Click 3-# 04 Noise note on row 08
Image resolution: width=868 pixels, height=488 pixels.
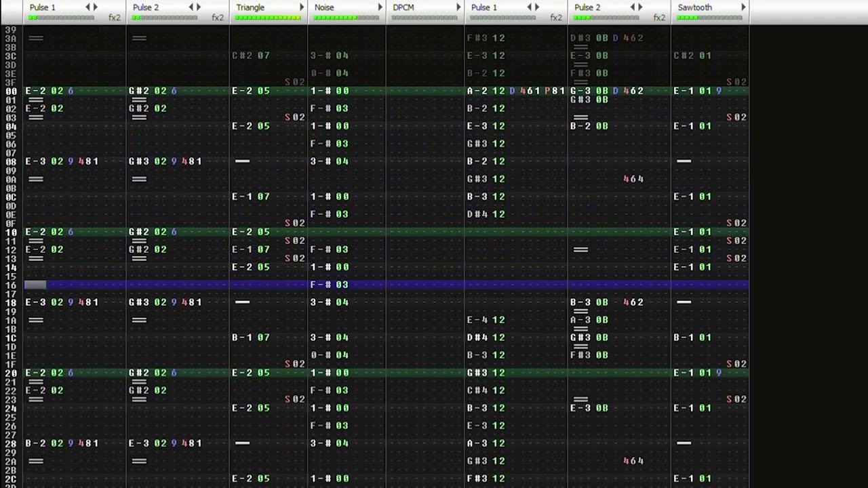pos(329,161)
